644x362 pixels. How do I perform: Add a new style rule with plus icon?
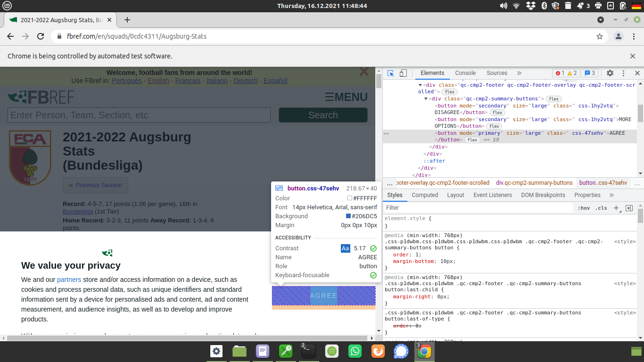[x=616, y=208]
